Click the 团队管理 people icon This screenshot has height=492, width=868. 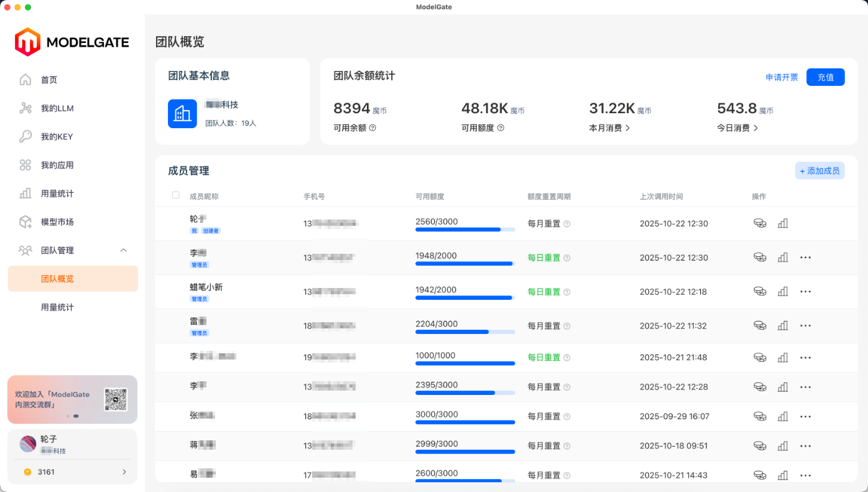pyautogui.click(x=25, y=250)
